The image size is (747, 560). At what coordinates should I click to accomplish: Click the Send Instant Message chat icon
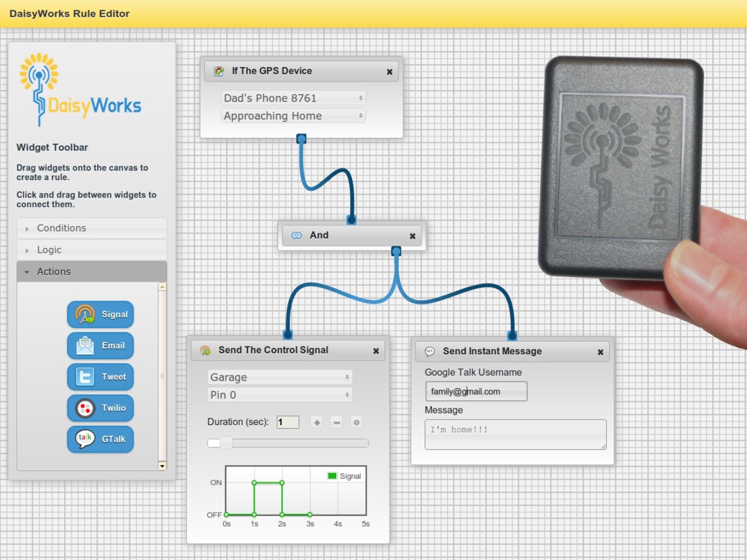430,351
